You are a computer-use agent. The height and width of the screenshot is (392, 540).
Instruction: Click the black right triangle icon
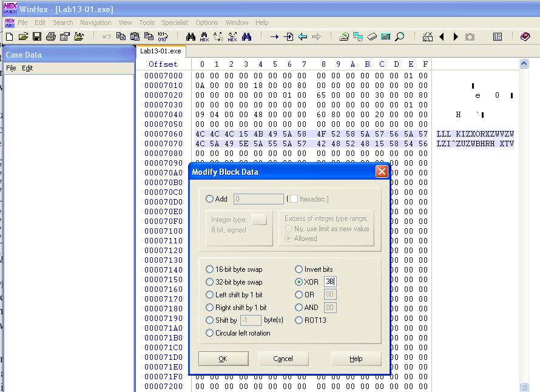point(456,36)
